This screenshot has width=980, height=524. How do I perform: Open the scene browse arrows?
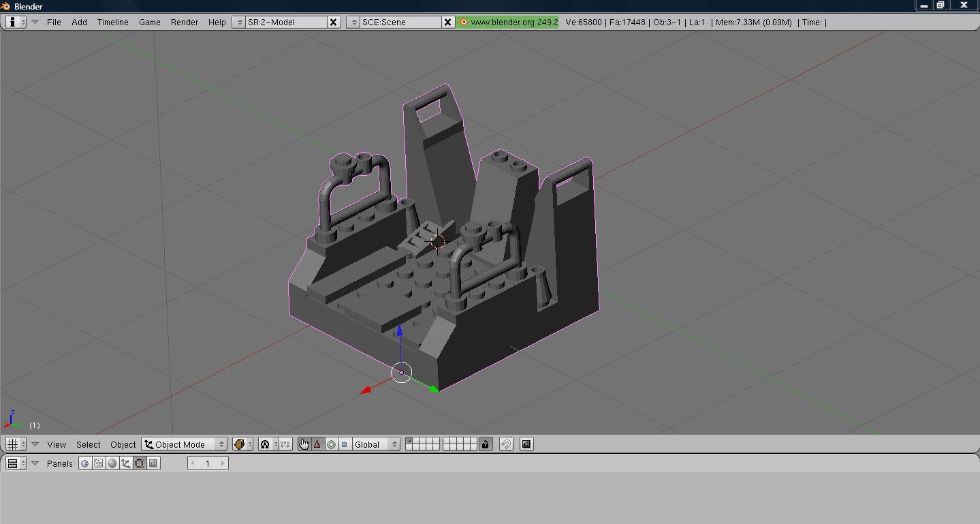coord(353,22)
